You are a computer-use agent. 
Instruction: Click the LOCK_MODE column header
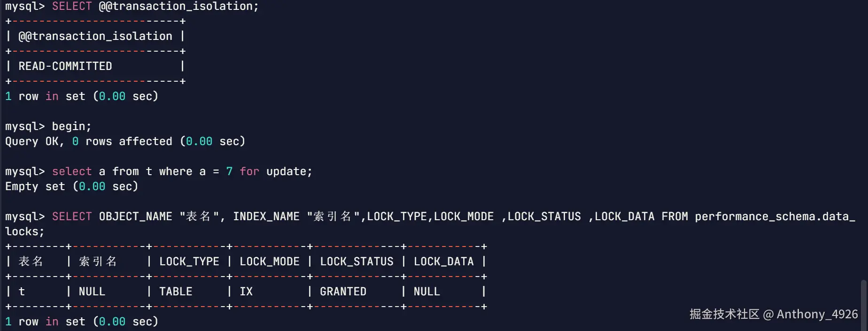(270, 262)
